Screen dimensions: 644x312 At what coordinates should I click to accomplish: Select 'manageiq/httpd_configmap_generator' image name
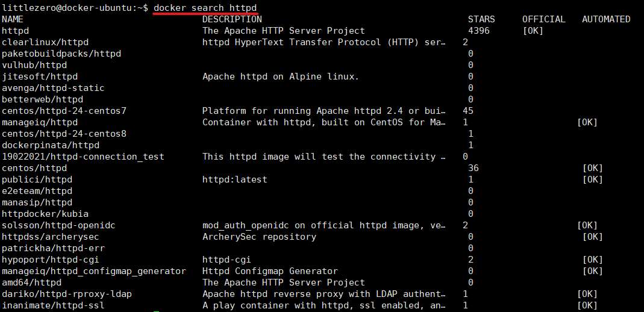pos(94,272)
